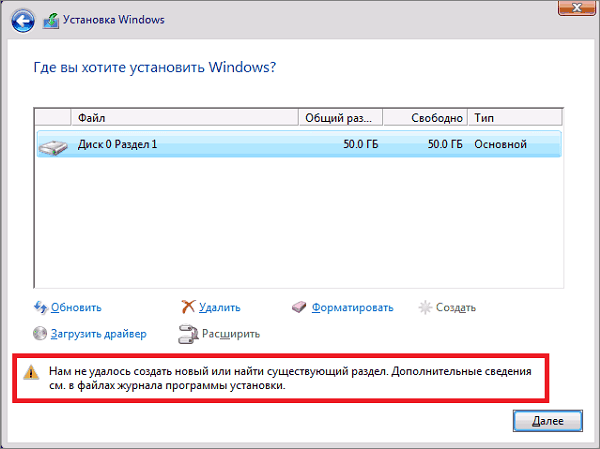The image size is (600, 449).
Task: Click the Windows Setup title icon
Action: coord(51,21)
